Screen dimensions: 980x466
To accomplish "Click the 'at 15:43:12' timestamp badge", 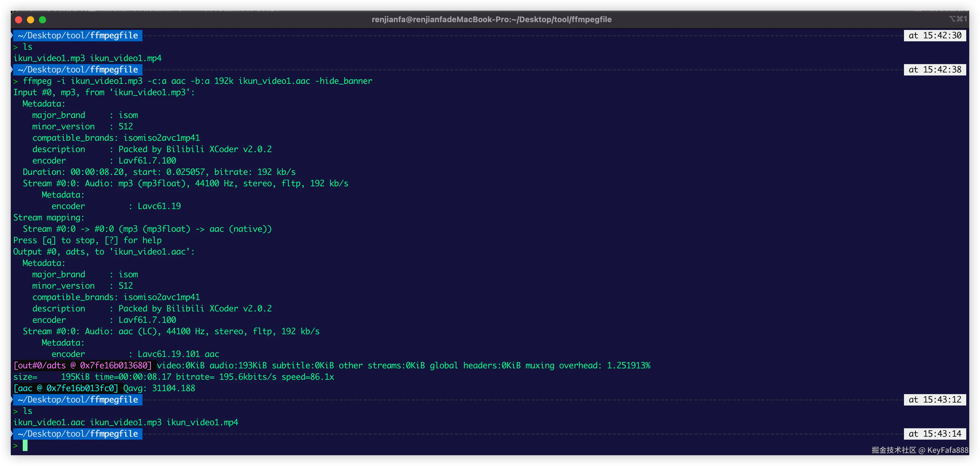I will pyautogui.click(x=935, y=400).
